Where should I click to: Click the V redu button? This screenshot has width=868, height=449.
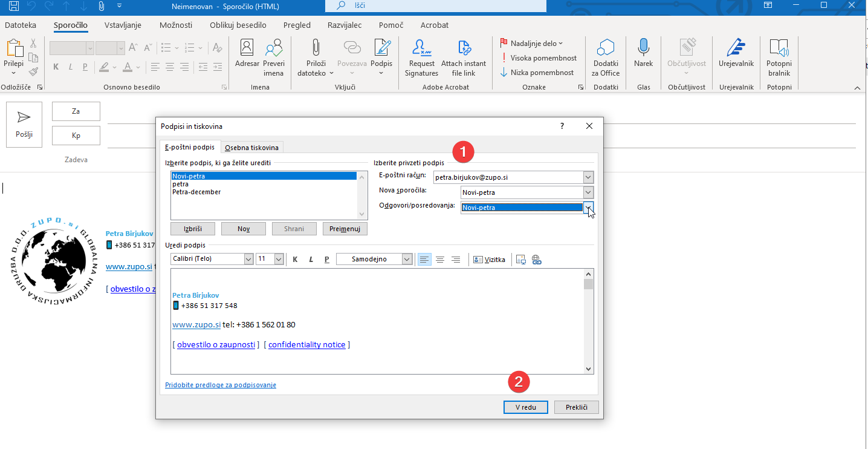click(525, 407)
